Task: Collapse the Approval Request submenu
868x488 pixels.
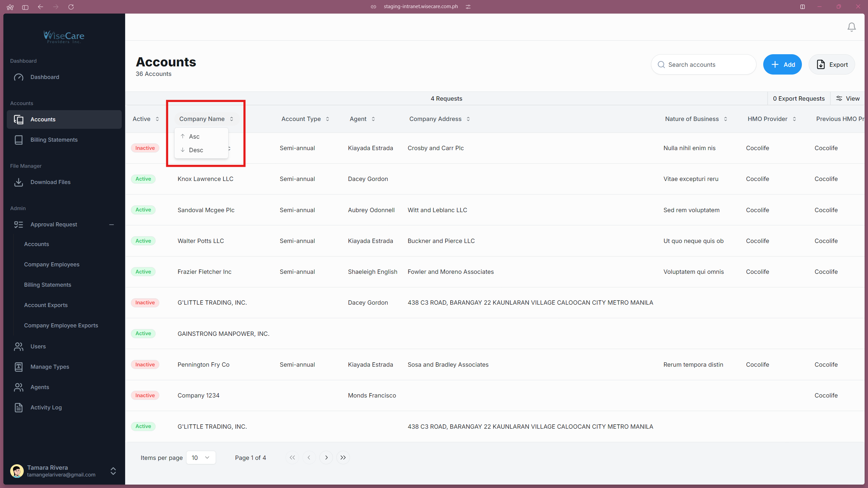Action: point(112,225)
